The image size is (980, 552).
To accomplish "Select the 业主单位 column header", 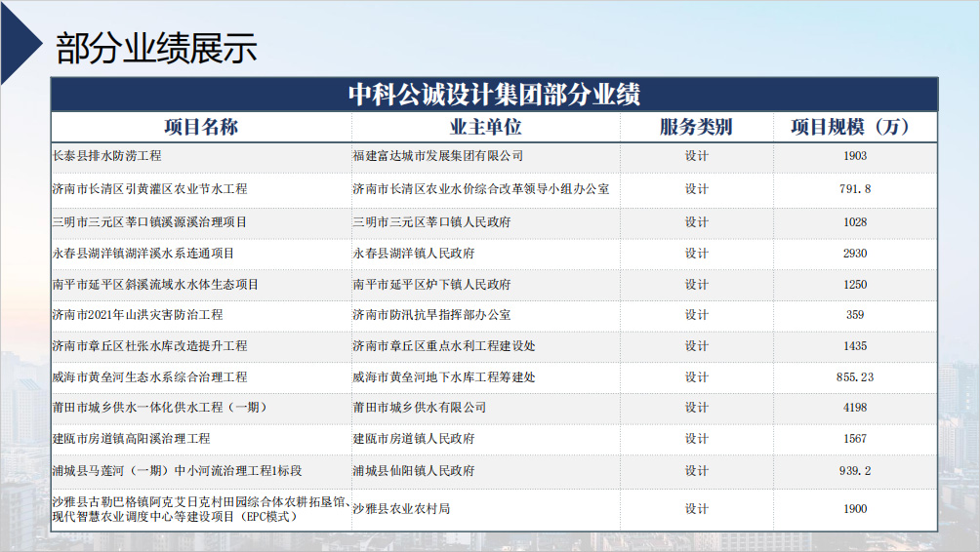I will click(485, 127).
